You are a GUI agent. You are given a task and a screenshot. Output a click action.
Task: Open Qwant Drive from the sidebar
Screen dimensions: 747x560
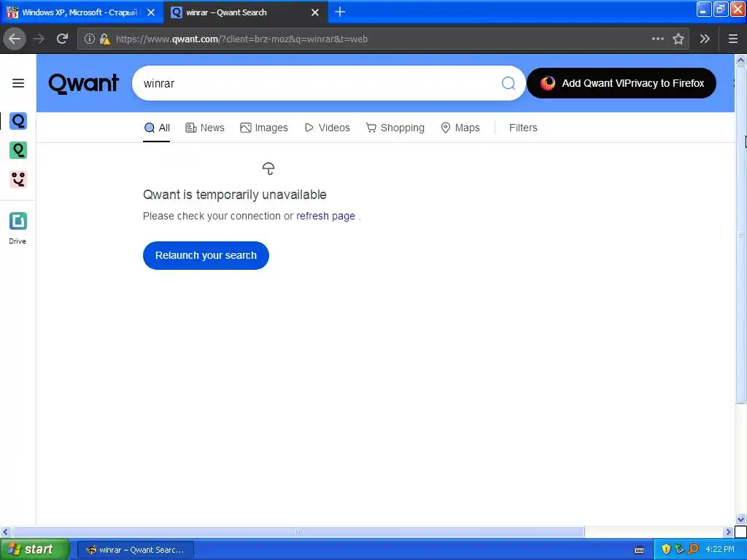(18, 227)
